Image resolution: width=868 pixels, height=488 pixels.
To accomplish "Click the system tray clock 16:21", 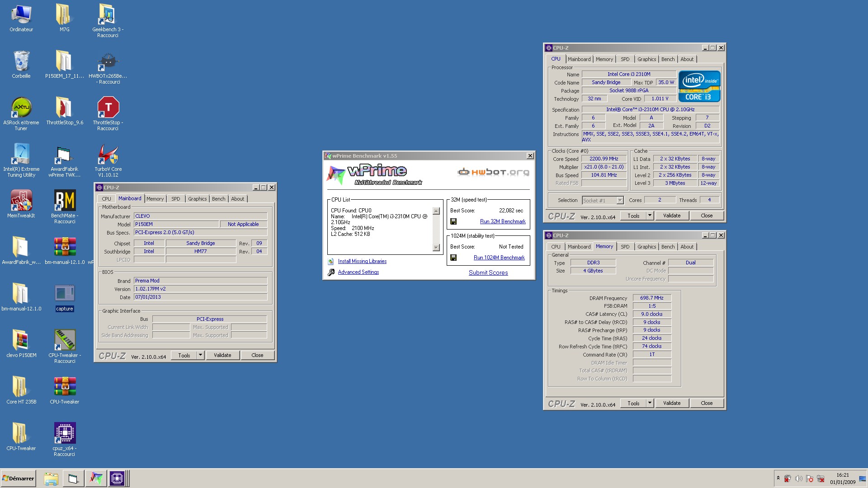I will point(843,475).
